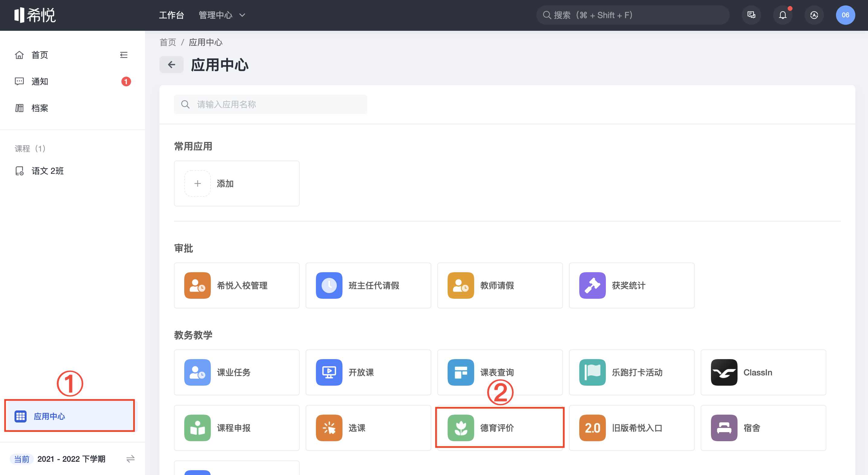The image size is (868, 475).
Task: Open the chat messages icon in the header
Action: coord(751,15)
